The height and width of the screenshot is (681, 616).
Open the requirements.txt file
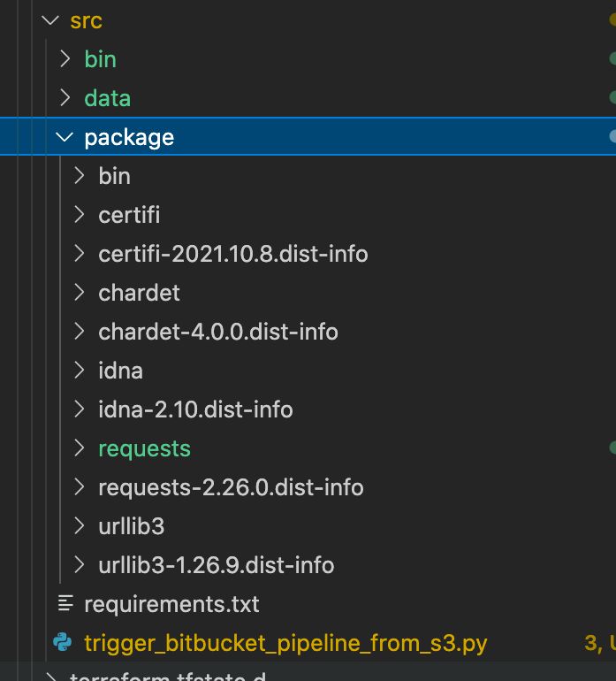pyautogui.click(x=171, y=604)
